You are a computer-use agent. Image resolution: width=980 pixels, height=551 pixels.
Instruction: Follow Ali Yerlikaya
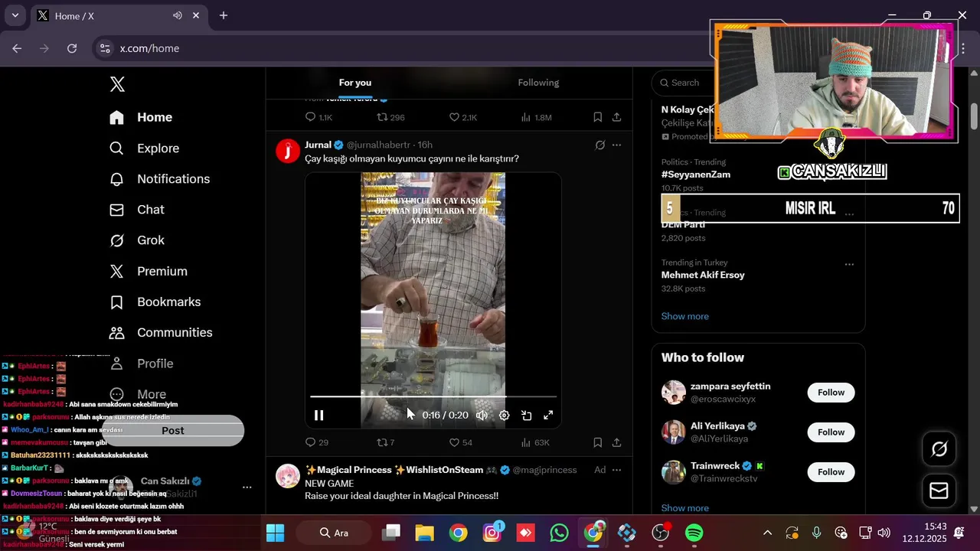pos(831,432)
